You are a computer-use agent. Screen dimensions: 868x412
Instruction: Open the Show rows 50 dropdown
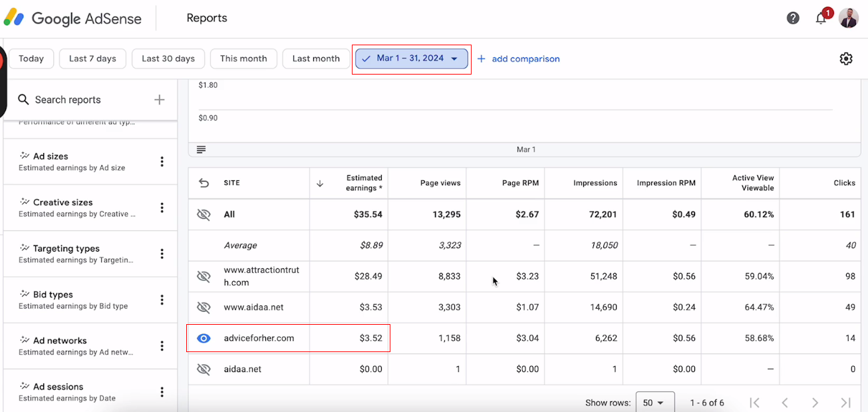(x=655, y=403)
